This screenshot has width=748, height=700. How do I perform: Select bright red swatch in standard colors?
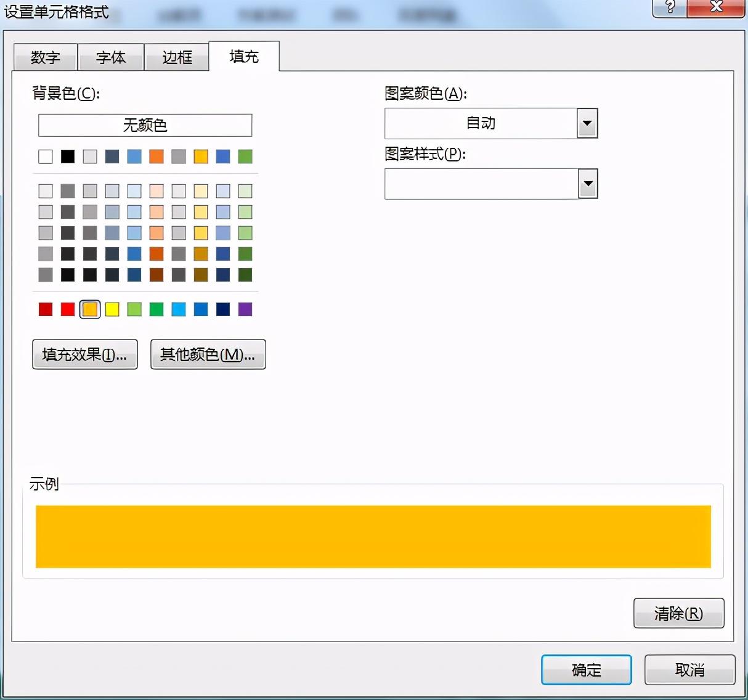(68, 309)
